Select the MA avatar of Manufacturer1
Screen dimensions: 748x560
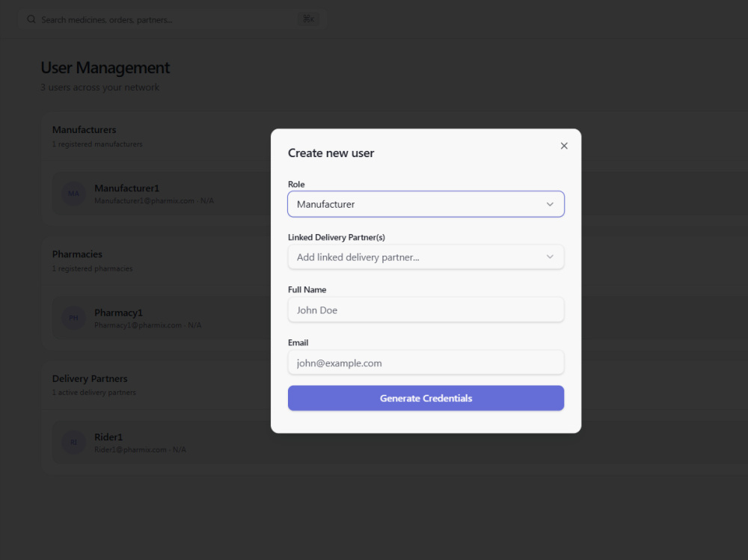[73, 194]
